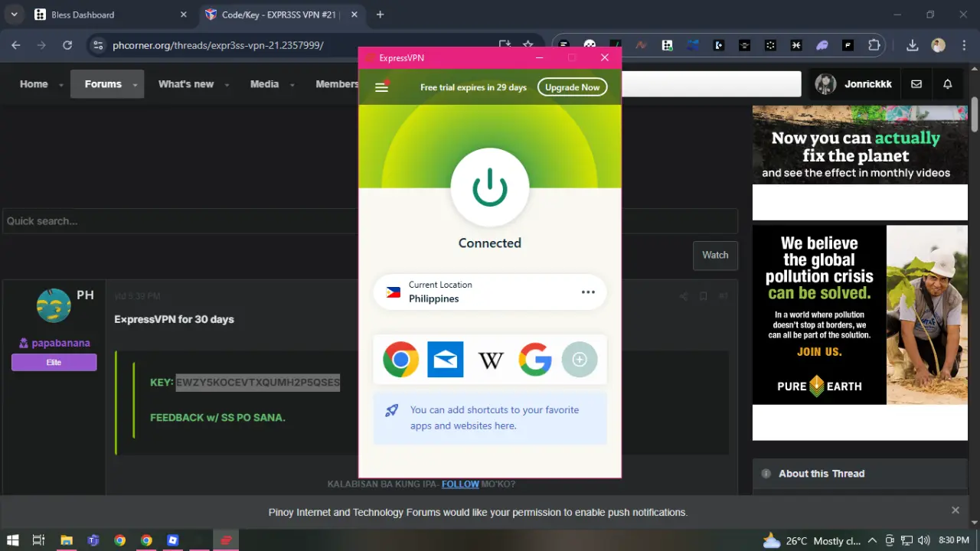Click the About this Thread heading
Image resolution: width=980 pixels, height=551 pixels.
(x=822, y=474)
